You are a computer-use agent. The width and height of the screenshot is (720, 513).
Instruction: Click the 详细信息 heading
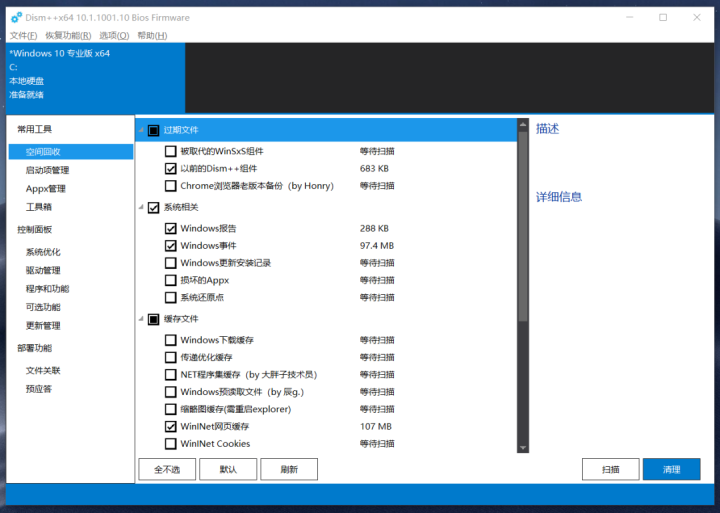559,197
